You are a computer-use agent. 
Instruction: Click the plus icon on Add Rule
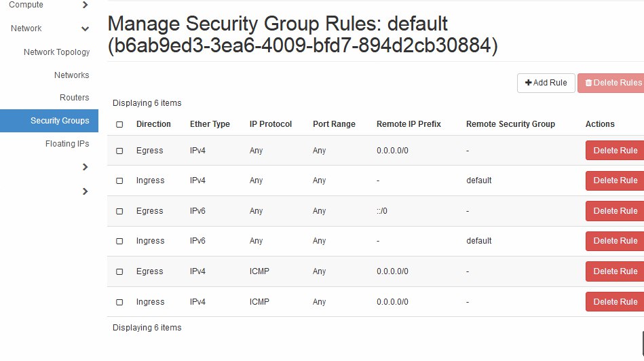tap(528, 83)
